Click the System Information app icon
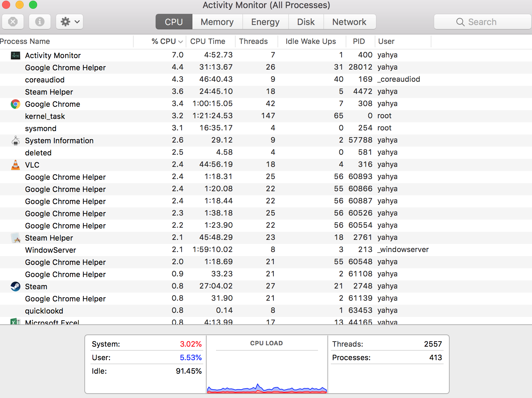The width and height of the screenshot is (532, 398). (x=16, y=141)
